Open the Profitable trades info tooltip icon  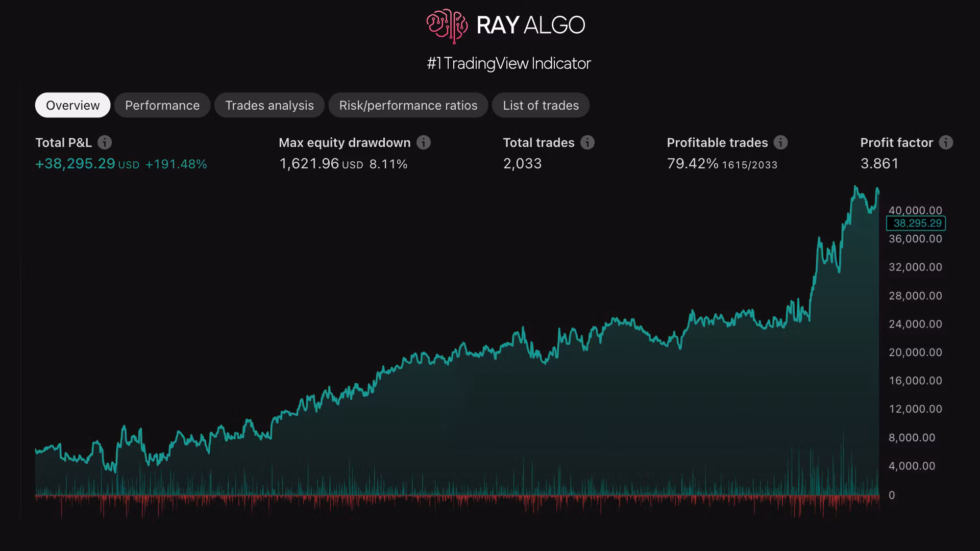[780, 142]
